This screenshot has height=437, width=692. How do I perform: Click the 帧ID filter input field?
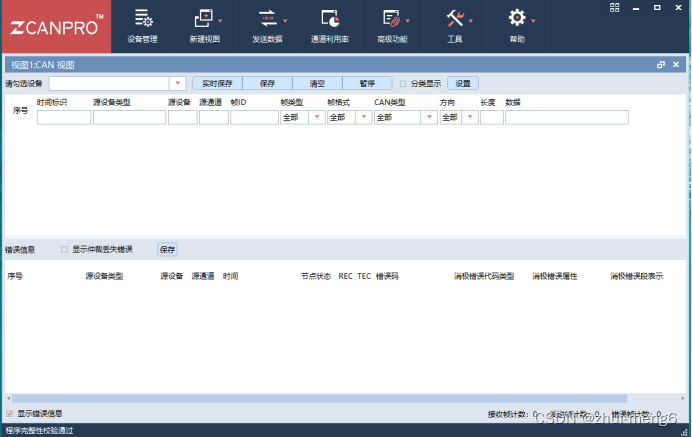coord(254,117)
